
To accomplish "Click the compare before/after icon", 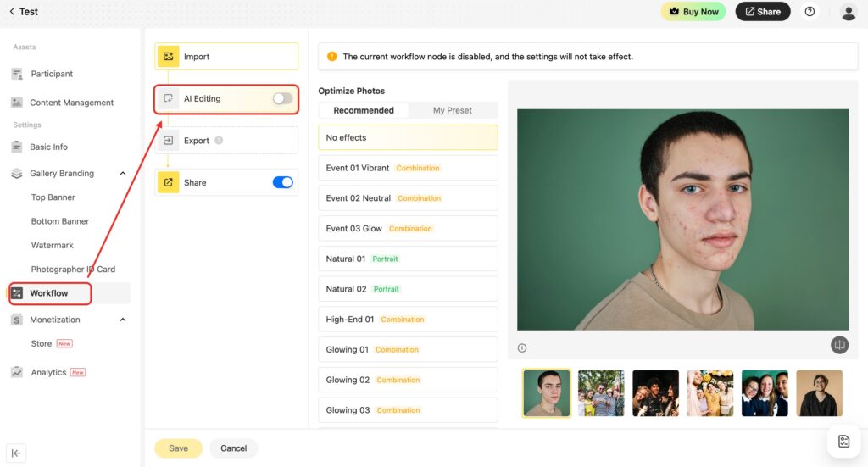I will (839, 345).
